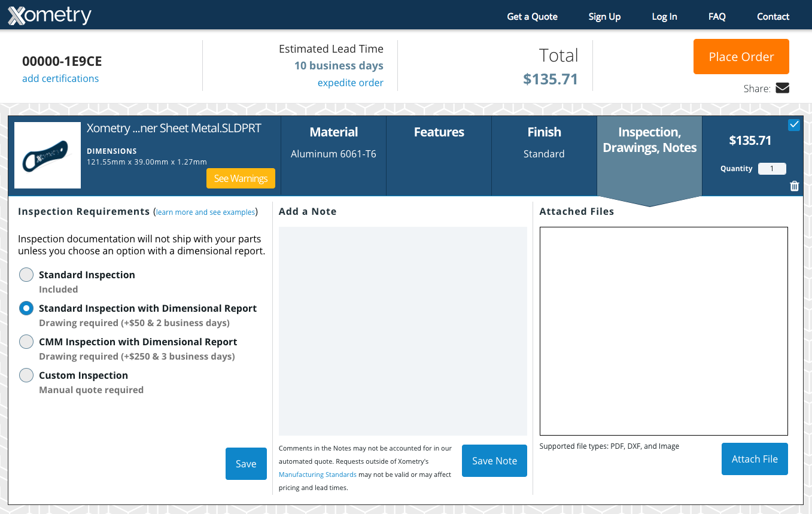This screenshot has height=514, width=812.
Task: Open Inspection, Drawings, Notes tab
Action: [x=649, y=156]
